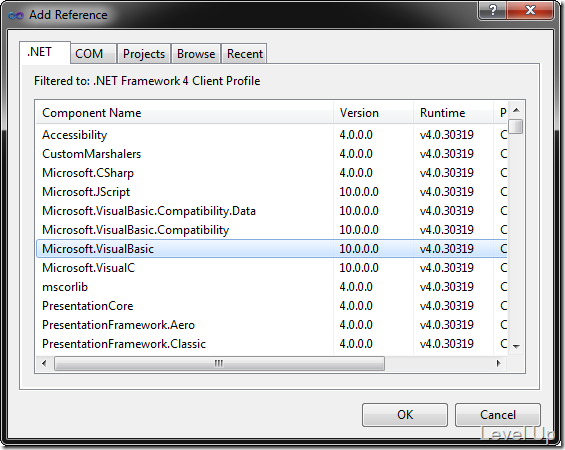Show the Recent tab
Screen dimensions: 565x450
coord(244,54)
